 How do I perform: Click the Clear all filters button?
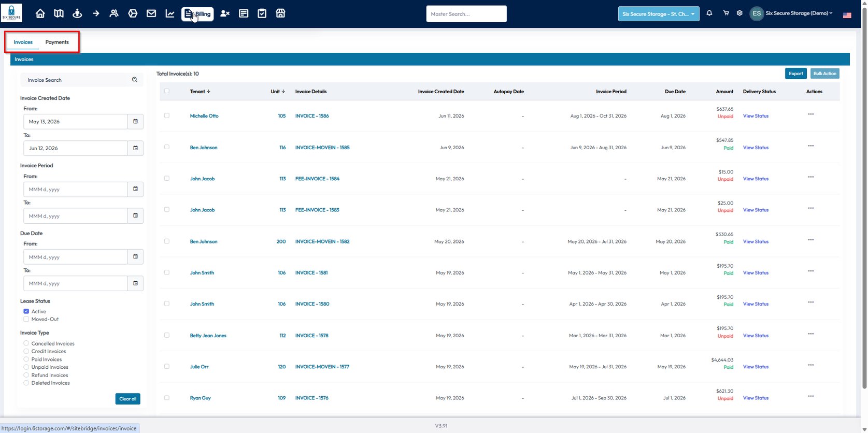click(x=128, y=399)
